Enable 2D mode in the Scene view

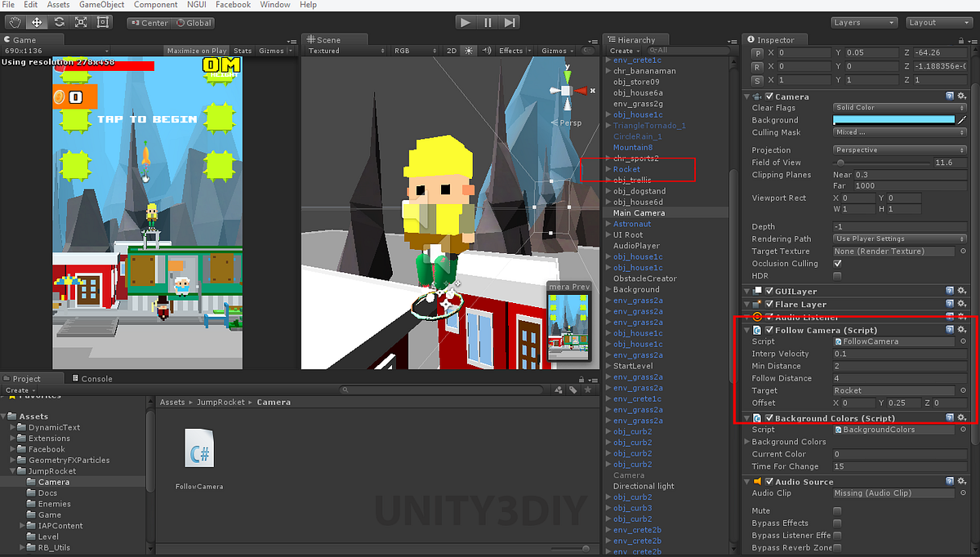click(452, 50)
